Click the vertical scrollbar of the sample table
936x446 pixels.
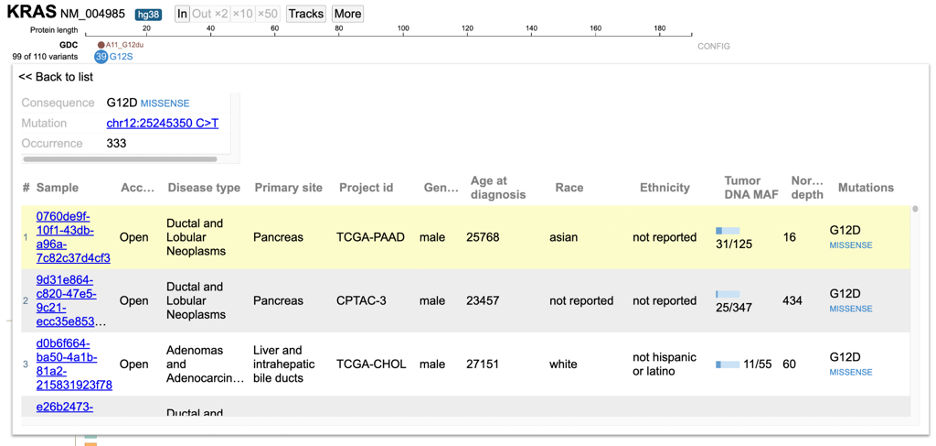pos(914,300)
